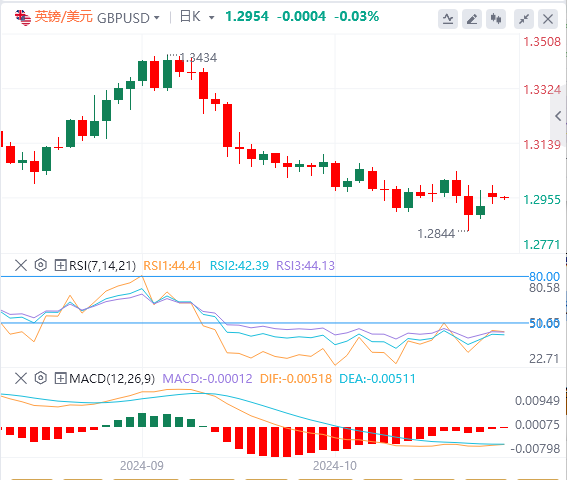Image resolution: width=567 pixels, height=480 pixels.
Task: Click the 1.3434 high price label
Action: point(198,58)
